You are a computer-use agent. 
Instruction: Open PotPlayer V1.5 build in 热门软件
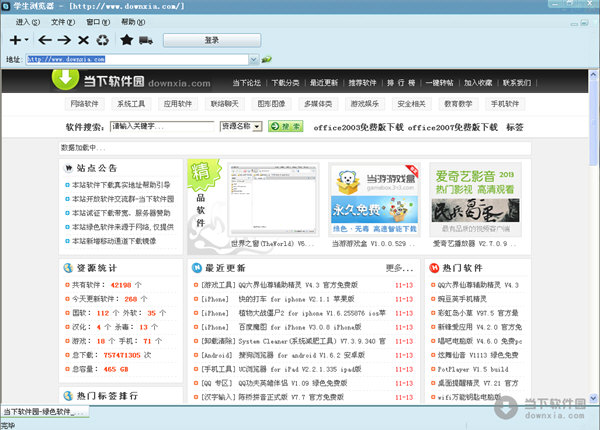click(473, 369)
